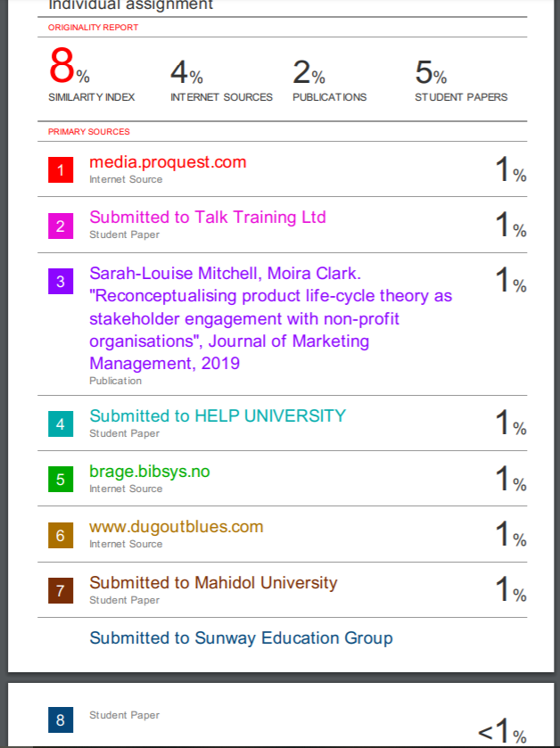The image size is (560, 748).
Task: Click the 4% internet sources value
Action: [186, 71]
